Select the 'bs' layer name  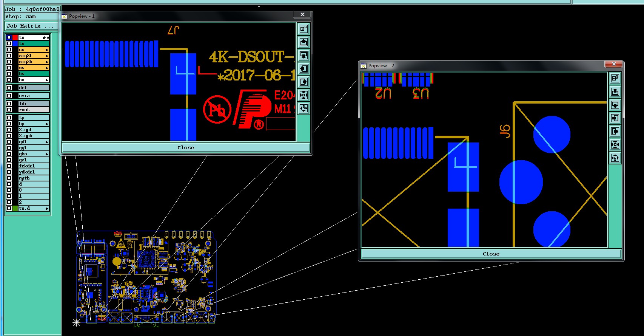point(34,74)
